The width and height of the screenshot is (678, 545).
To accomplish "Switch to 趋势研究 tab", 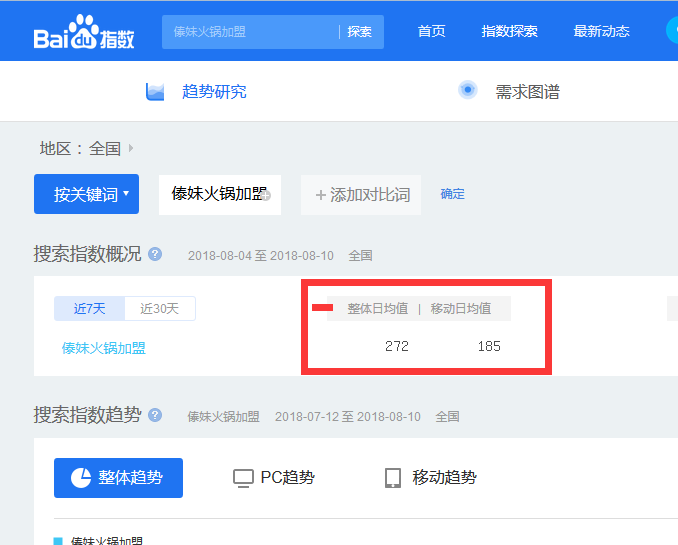I will click(x=214, y=92).
